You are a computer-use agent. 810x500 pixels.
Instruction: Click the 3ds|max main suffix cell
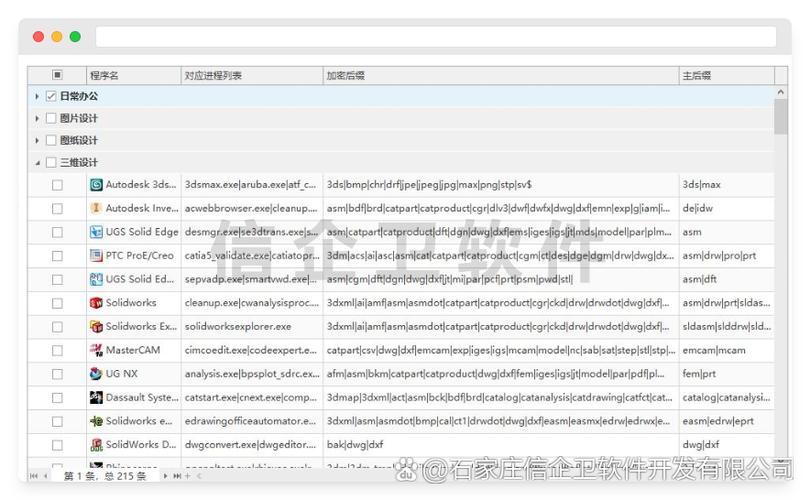[726, 184]
